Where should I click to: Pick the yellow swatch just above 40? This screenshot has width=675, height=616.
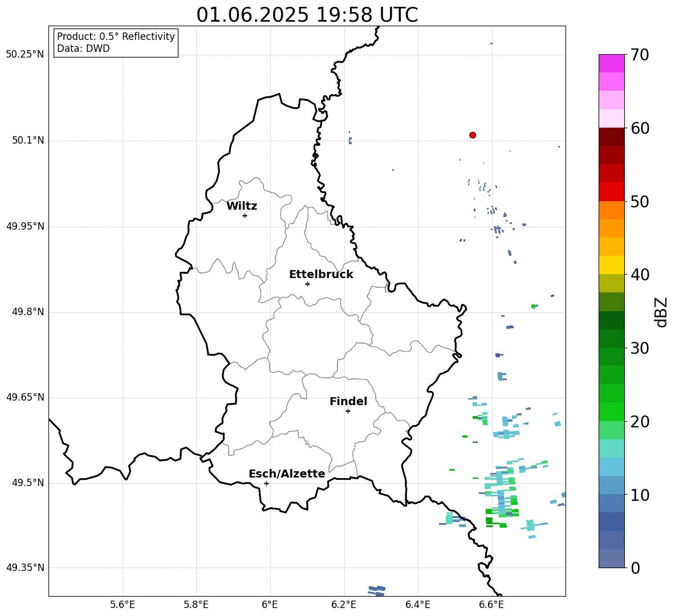pyautogui.click(x=611, y=265)
